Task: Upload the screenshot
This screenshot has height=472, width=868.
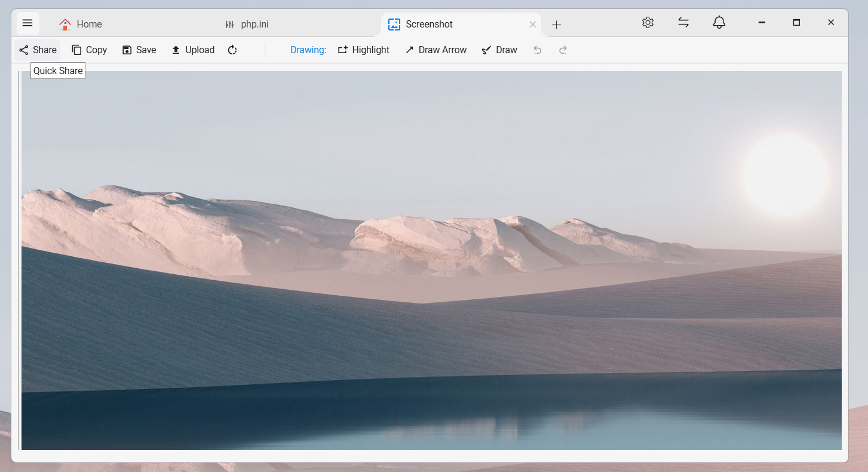Action: coord(193,50)
